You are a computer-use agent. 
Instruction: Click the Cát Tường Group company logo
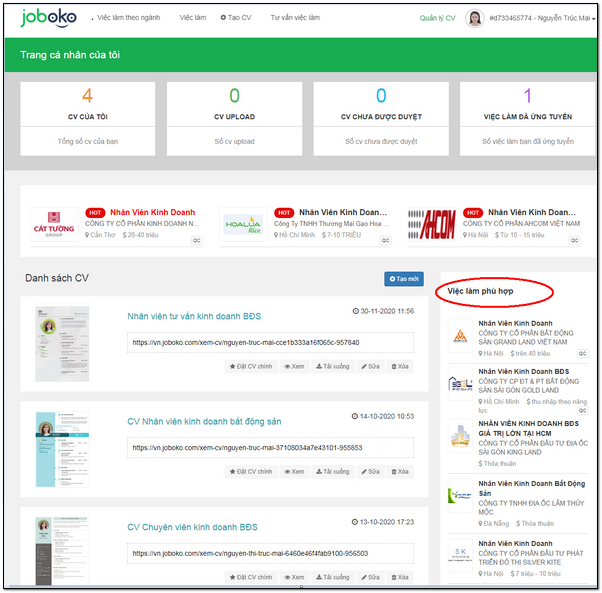(x=53, y=224)
